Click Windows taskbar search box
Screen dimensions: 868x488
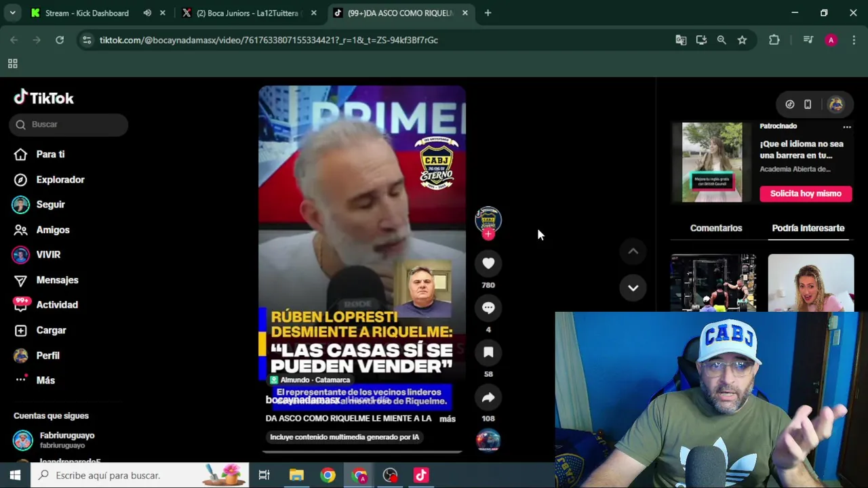pos(140,475)
